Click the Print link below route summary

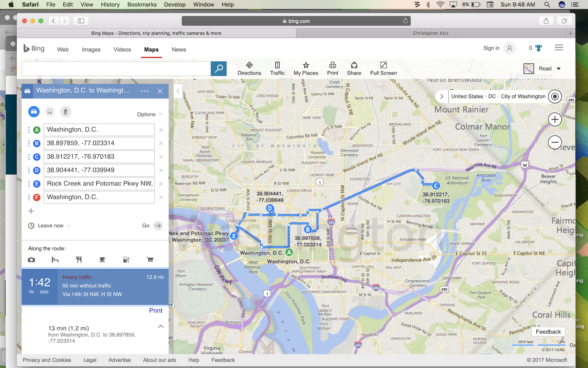pyautogui.click(x=156, y=311)
